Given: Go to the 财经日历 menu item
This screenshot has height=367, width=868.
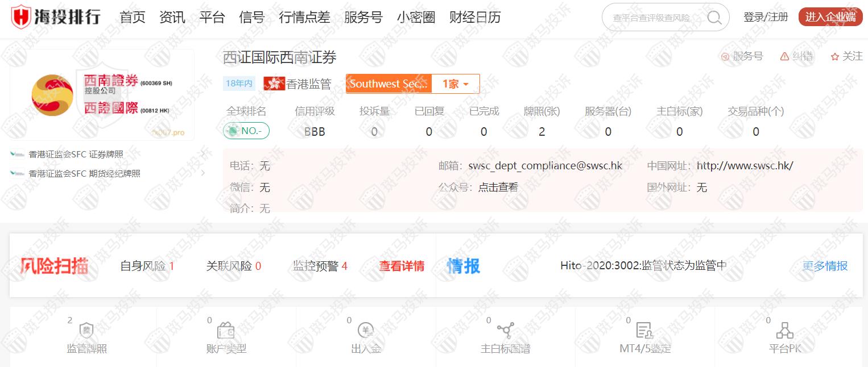Looking at the screenshot, I should [475, 17].
